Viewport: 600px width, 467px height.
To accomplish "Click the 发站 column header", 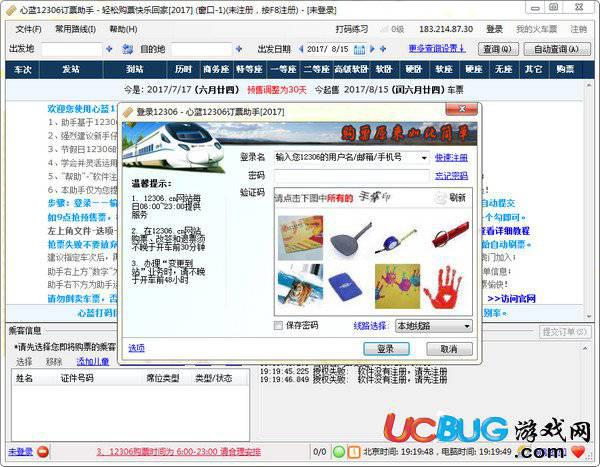I will pos(71,69).
